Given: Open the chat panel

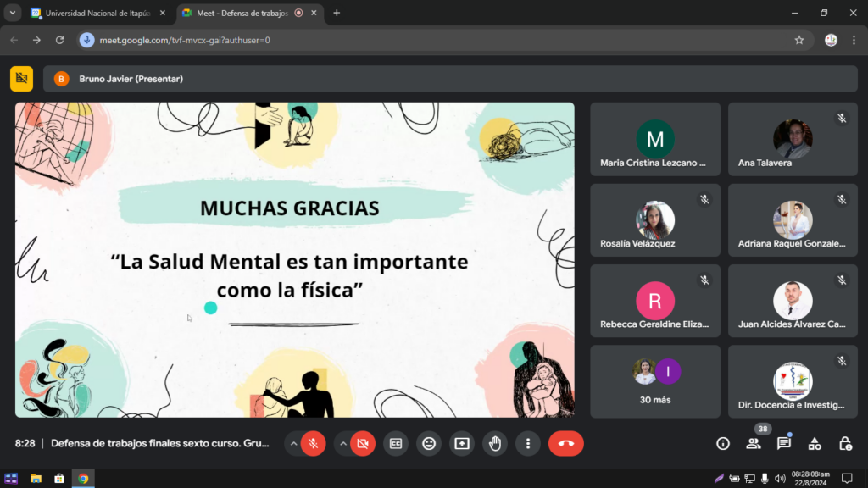Looking at the screenshot, I should [x=784, y=443].
